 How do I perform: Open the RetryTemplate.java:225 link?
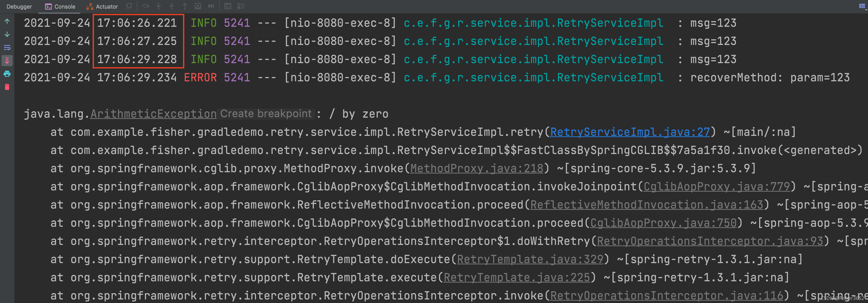517,278
